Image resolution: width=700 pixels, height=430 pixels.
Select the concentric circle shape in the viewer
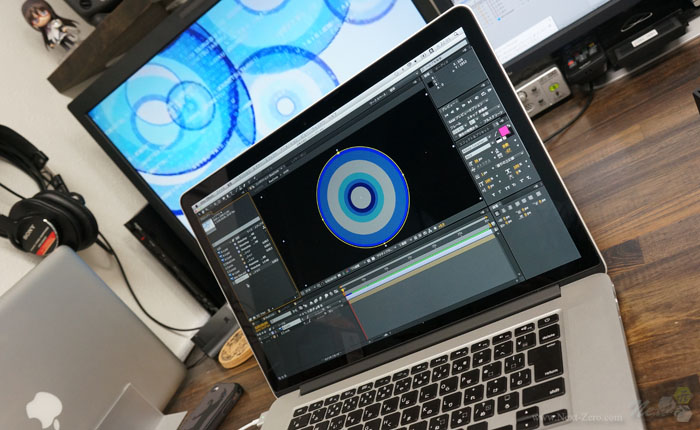tap(362, 196)
